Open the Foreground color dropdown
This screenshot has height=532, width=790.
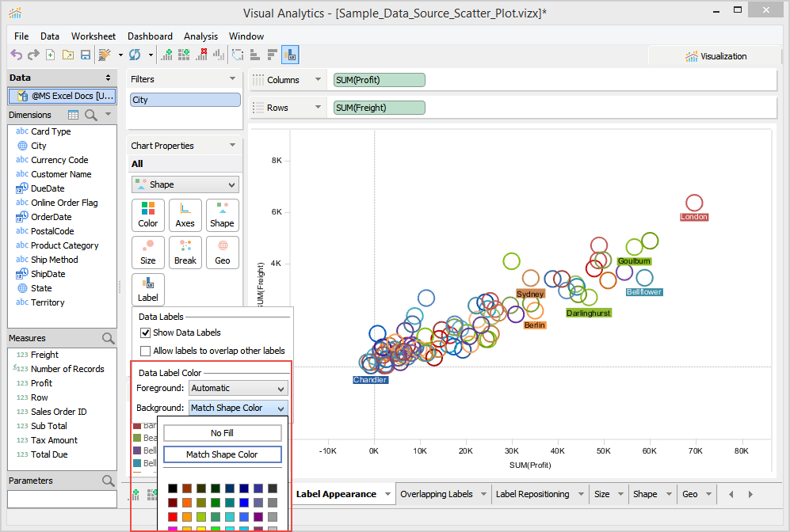coord(238,389)
